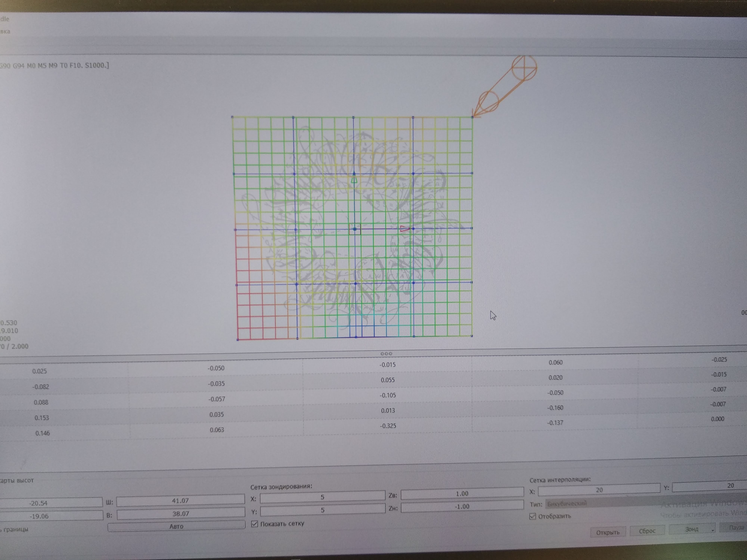Image resolution: width=747 pixels, height=560 pixels.
Task: Click the three-dot splitter handle below visualizer
Action: tap(386, 353)
